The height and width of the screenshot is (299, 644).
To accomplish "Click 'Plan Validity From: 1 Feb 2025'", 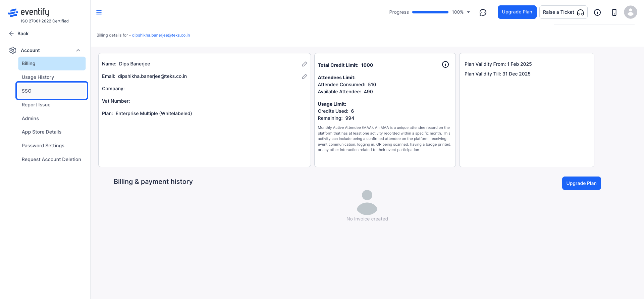I will click(498, 64).
